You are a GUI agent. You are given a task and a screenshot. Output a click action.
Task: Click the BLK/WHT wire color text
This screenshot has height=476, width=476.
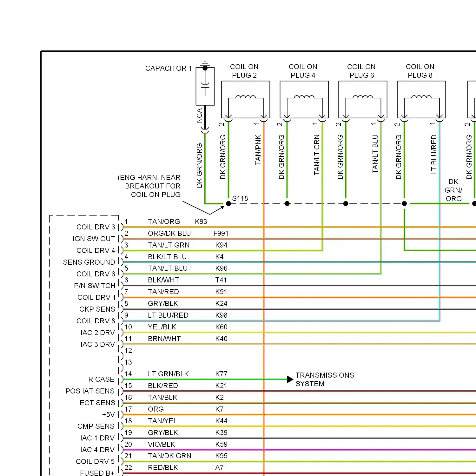[163, 280]
